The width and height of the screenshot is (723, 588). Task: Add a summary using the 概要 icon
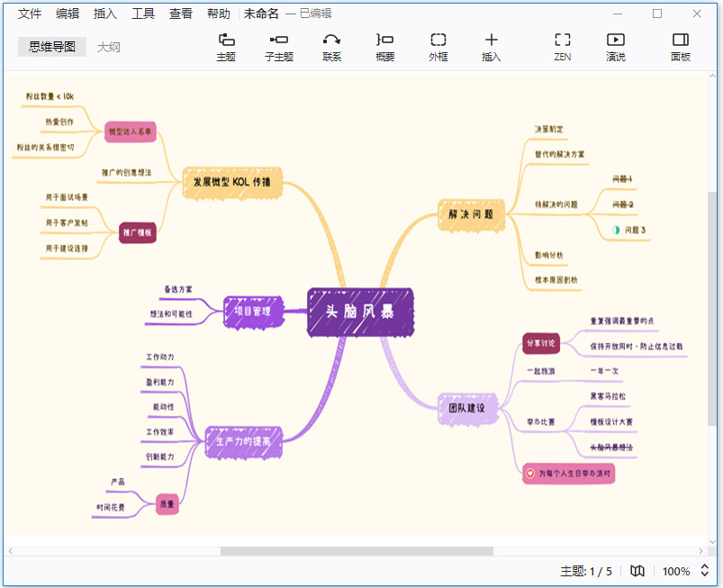tap(384, 50)
